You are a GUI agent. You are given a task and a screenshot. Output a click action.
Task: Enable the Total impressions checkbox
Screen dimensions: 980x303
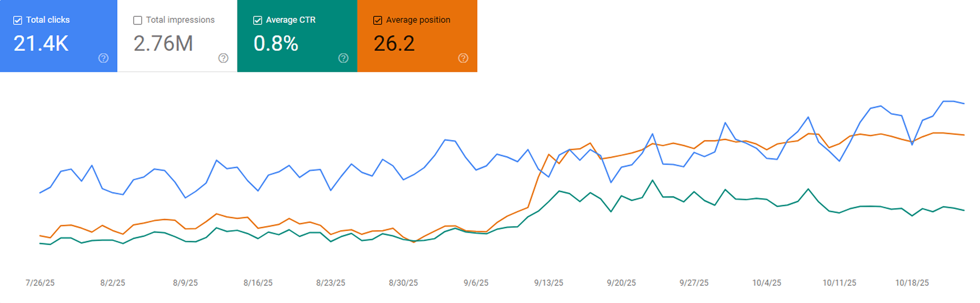point(138,20)
